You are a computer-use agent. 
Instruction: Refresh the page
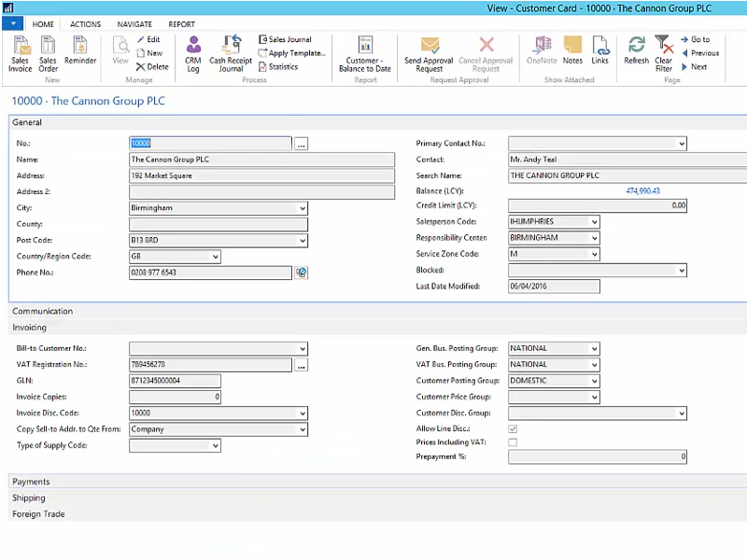point(637,50)
